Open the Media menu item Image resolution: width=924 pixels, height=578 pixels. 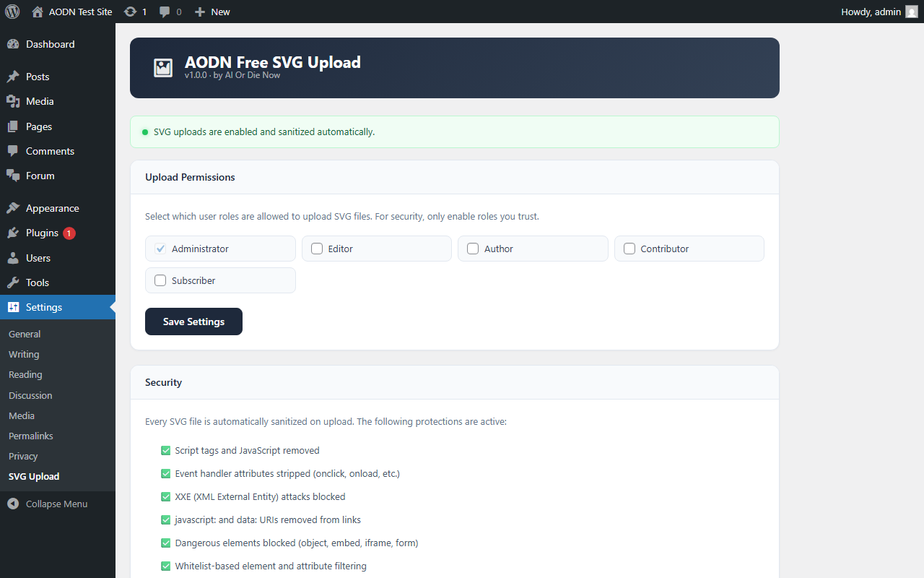tap(58, 101)
